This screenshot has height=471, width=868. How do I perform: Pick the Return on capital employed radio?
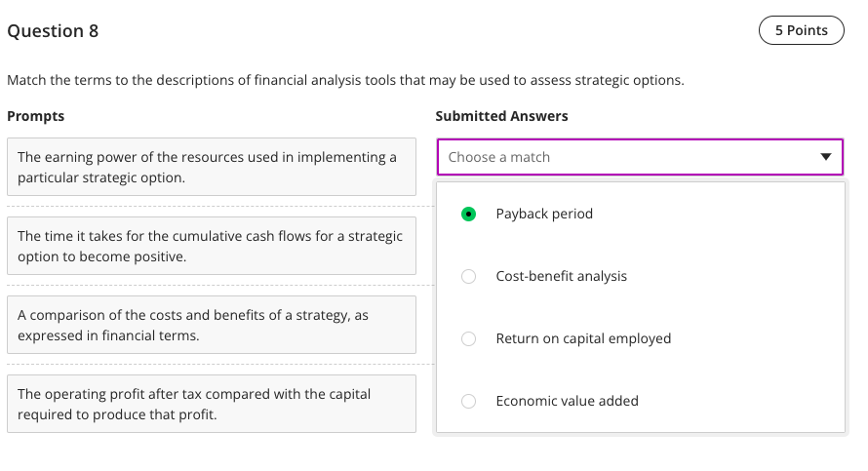pos(468,338)
